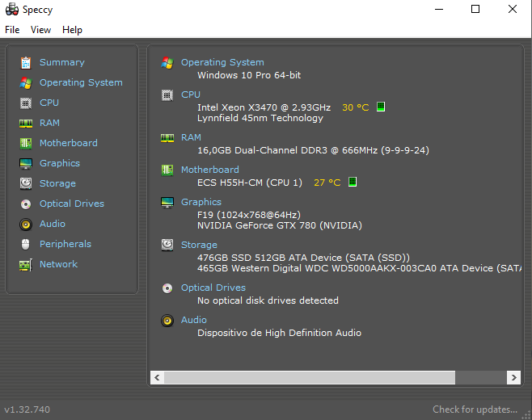Click Windows 10 Pro 64-bit text

coord(249,75)
